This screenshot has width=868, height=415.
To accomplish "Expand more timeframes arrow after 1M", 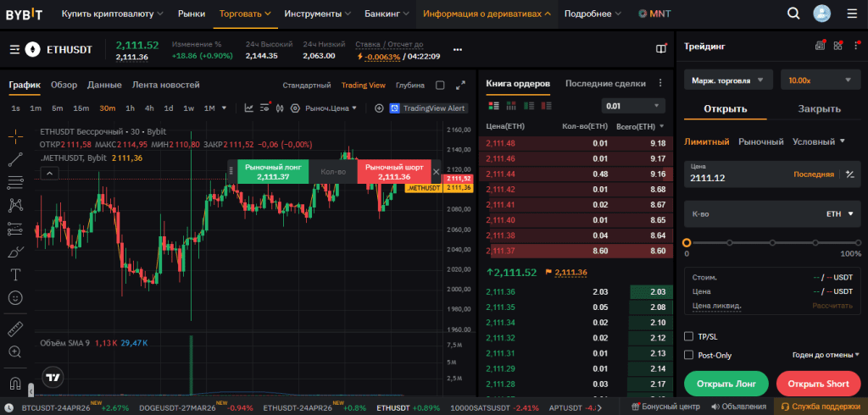I will (224, 108).
